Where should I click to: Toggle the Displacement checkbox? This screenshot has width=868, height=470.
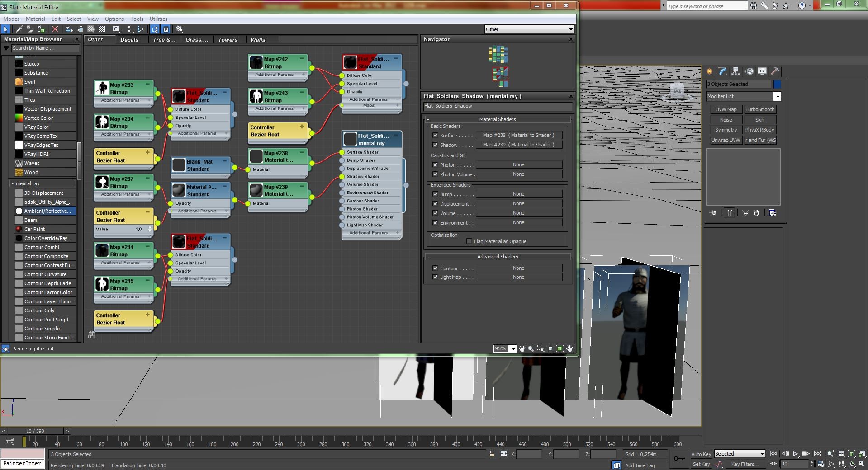pyautogui.click(x=435, y=203)
